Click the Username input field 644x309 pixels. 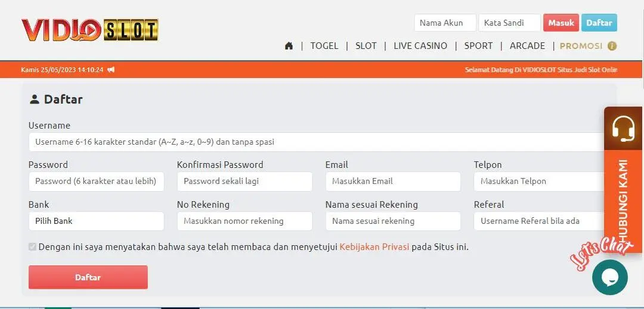click(316, 142)
